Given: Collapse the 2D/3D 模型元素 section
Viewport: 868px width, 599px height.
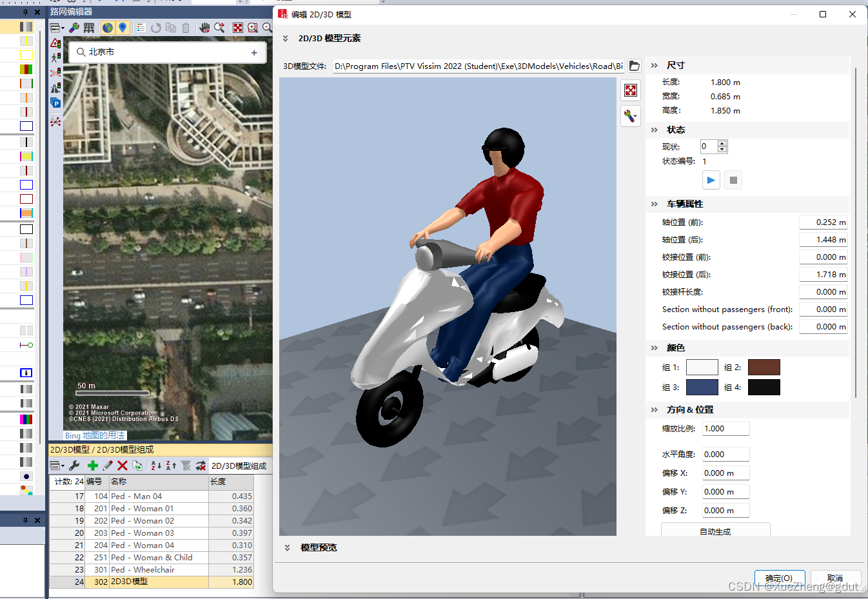Looking at the screenshot, I should [285, 39].
